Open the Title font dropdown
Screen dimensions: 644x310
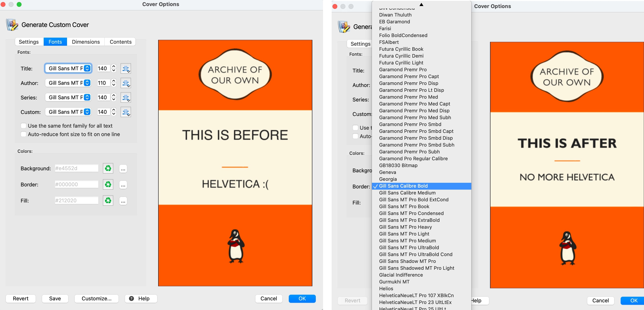(x=68, y=68)
